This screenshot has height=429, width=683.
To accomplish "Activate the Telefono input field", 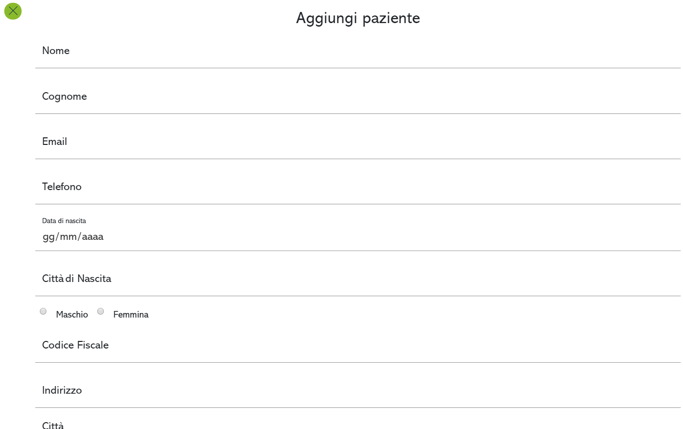I will [358, 187].
